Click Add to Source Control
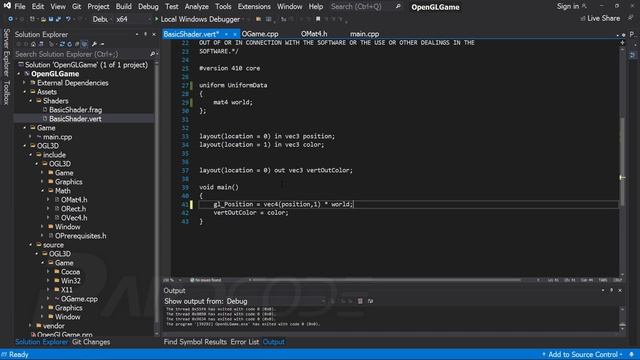Screen dimensions: 640x360 582,354
